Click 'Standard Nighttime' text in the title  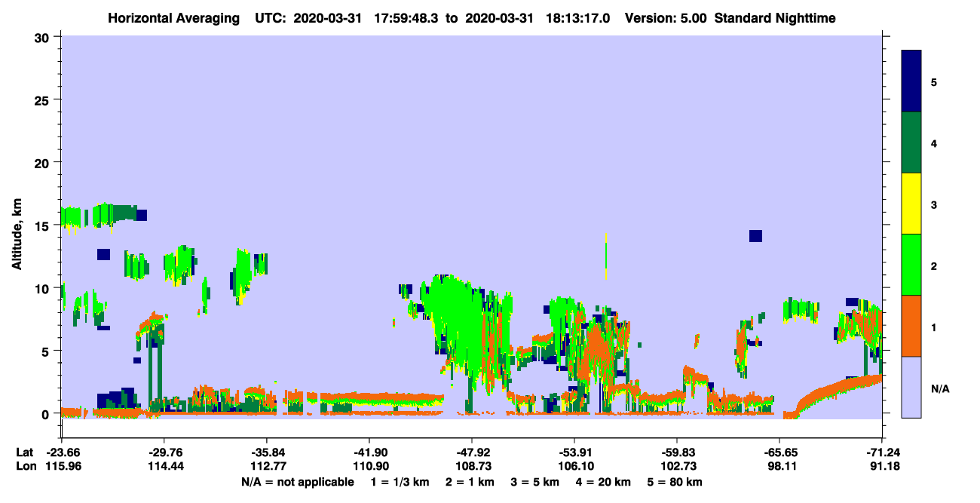pos(775,18)
